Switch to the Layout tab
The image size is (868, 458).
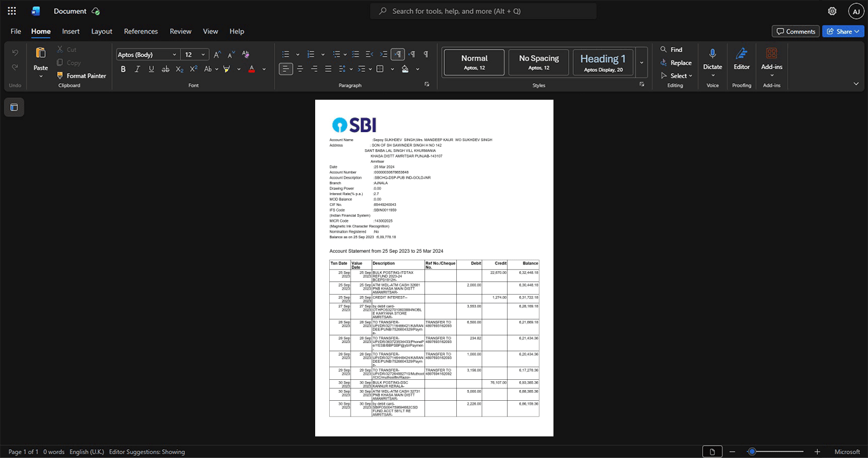click(102, 31)
